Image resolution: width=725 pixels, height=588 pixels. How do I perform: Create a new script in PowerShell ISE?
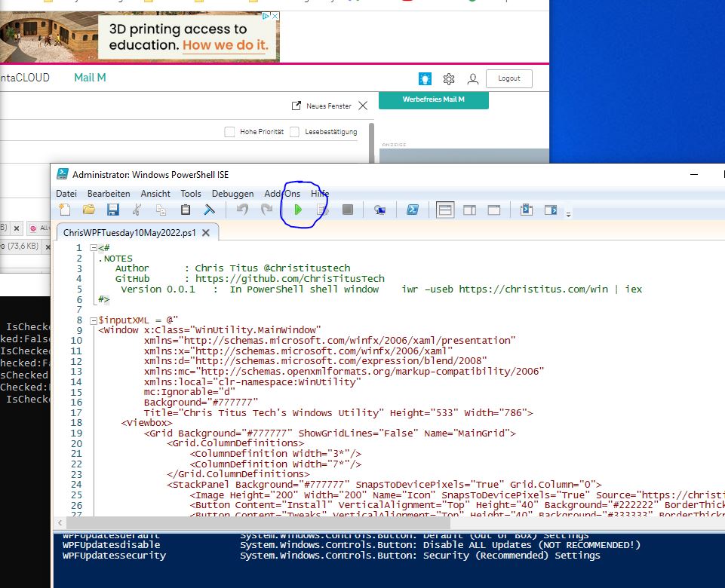coord(65,210)
